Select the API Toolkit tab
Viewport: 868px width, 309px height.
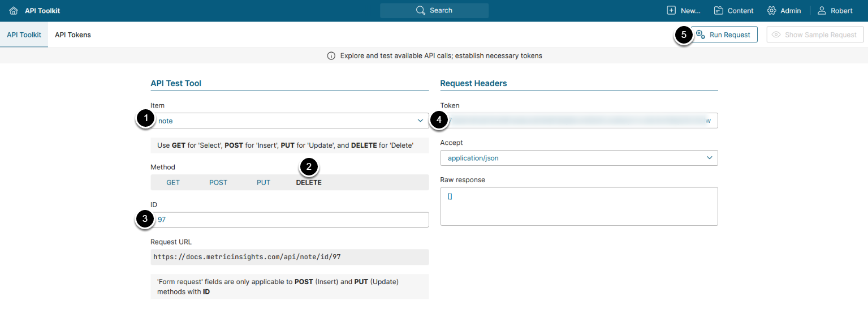pyautogui.click(x=24, y=35)
